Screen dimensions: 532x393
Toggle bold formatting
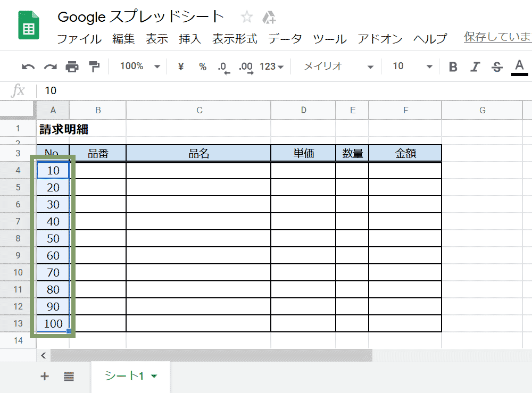(453, 66)
